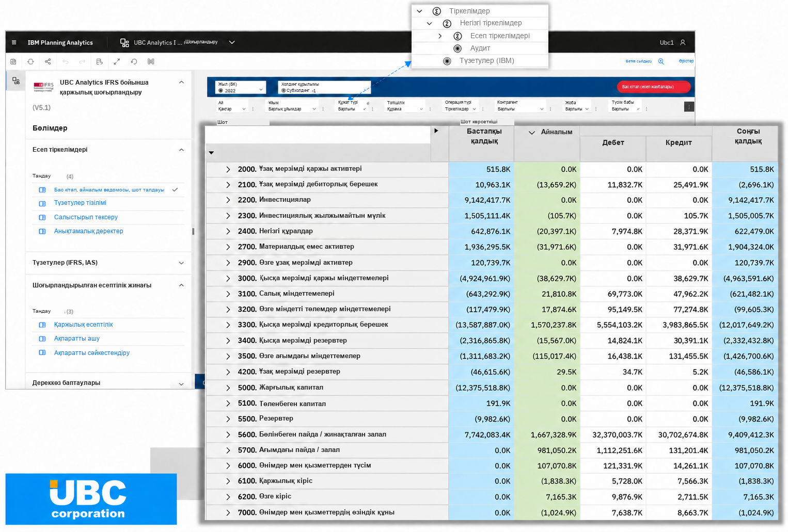
Task: Collapse the Тіркелімдер tree node
Action: [419, 11]
